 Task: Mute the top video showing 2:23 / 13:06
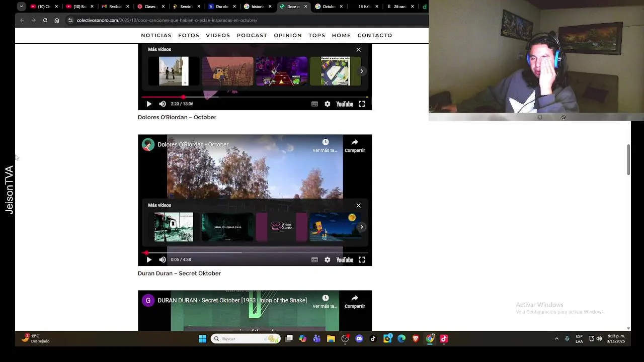pyautogui.click(x=163, y=104)
